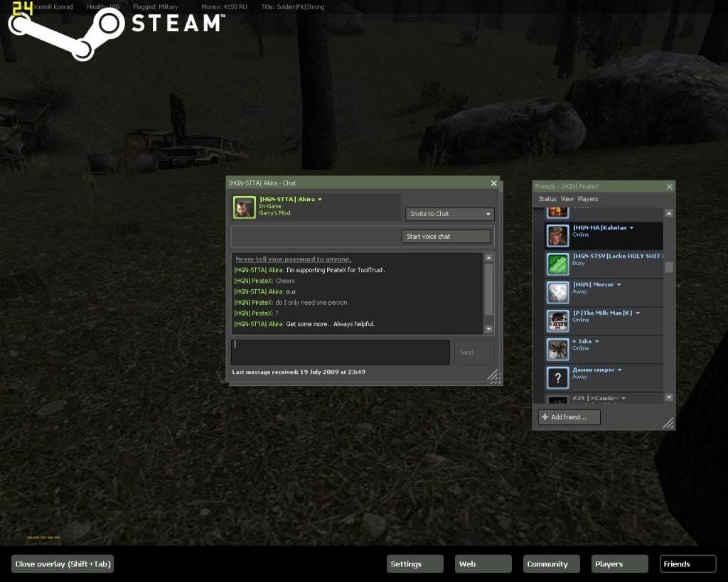Click the 'Last message received' status line
The image size is (728, 582).
tap(299, 372)
